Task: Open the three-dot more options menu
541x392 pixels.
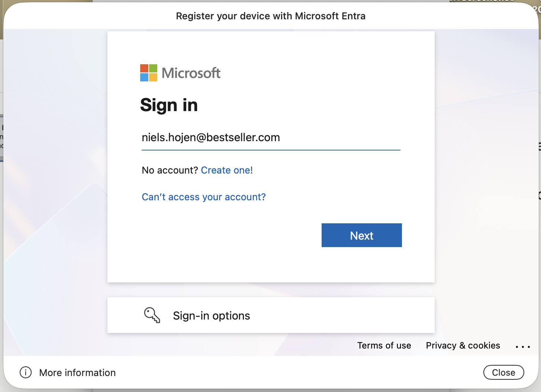Action: tap(523, 346)
